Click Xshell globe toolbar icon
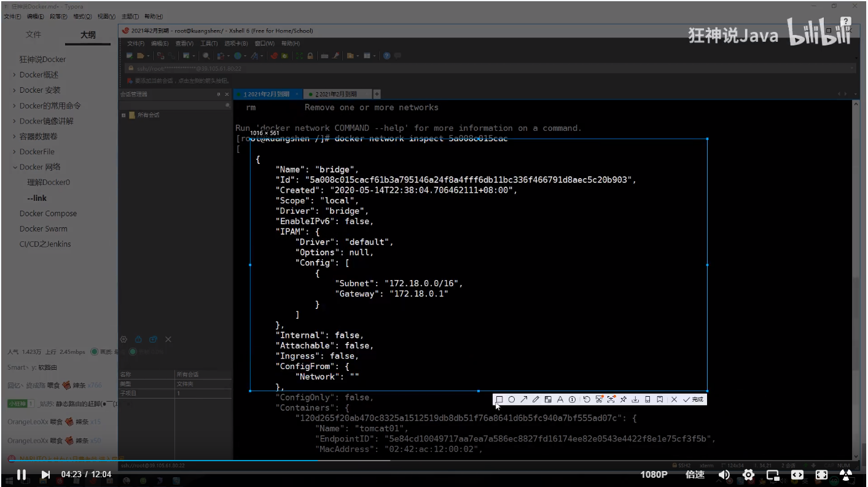The height and width of the screenshot is (487, 868). point(237,55)
